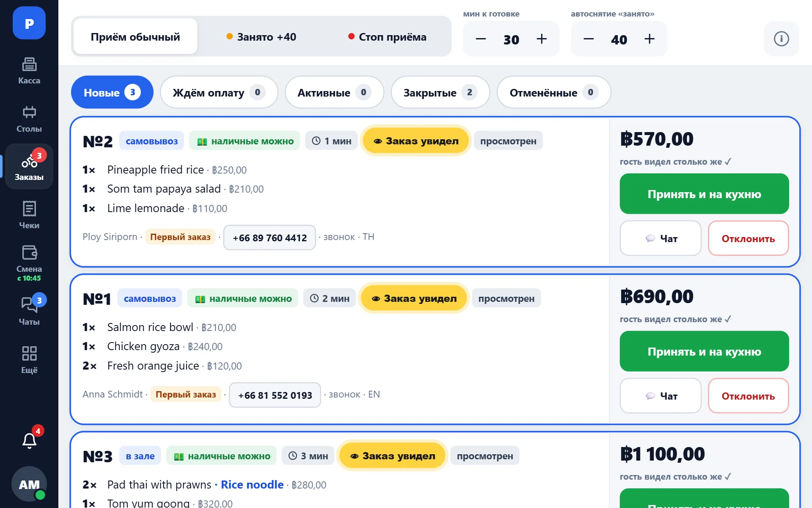Viewport: 812px width, 508px height.
Task: Open the Ещё more menu
Action: 29,360
